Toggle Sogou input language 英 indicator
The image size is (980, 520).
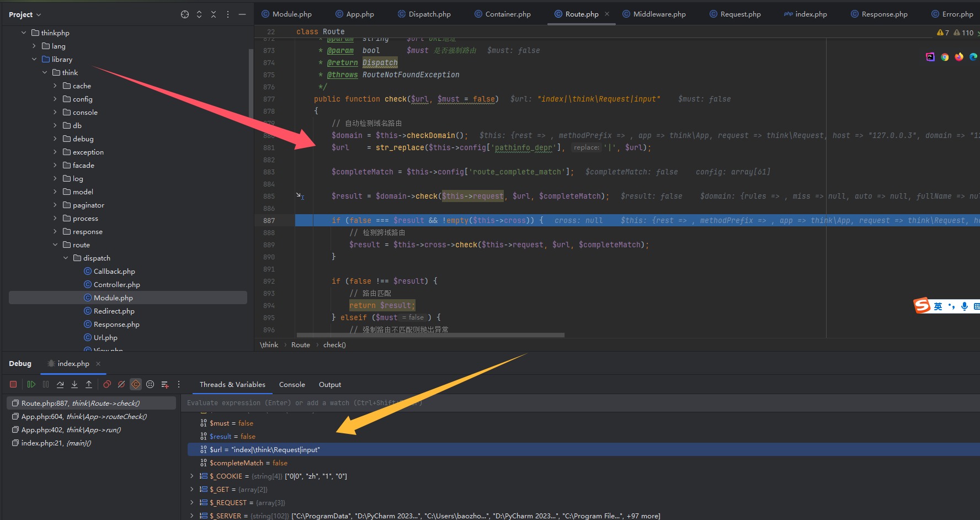point(938,306)
